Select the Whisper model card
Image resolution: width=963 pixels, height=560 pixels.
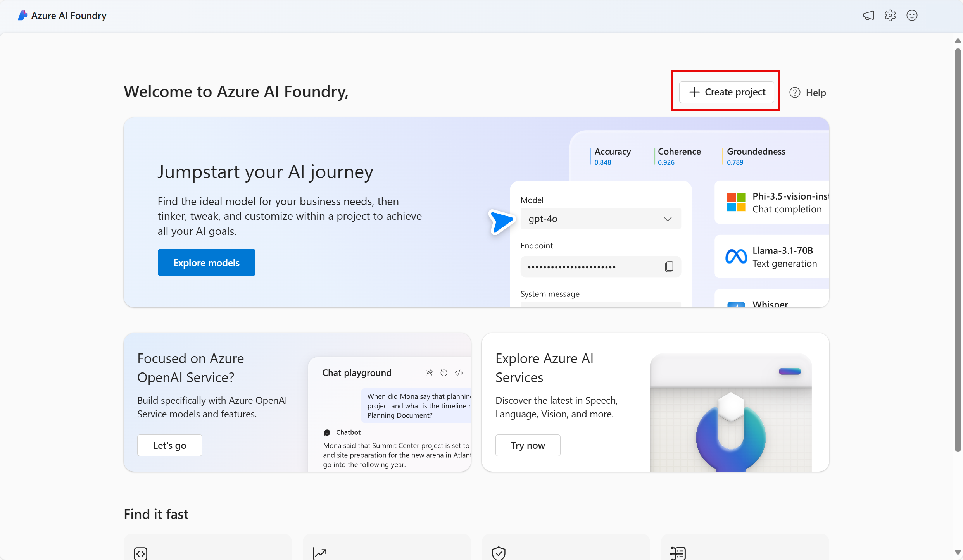[x=772, y=298]
